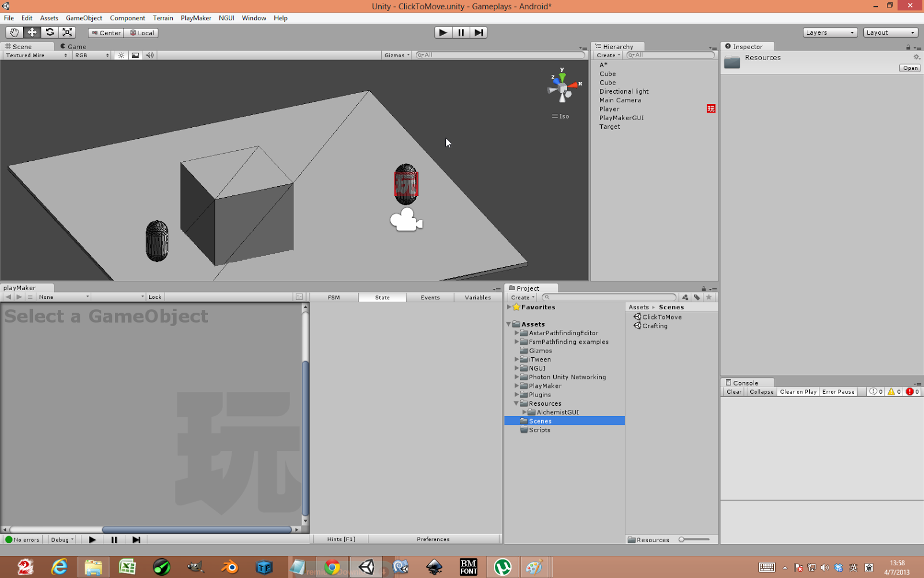Switch to the Game tab

[x=73, y=46]
